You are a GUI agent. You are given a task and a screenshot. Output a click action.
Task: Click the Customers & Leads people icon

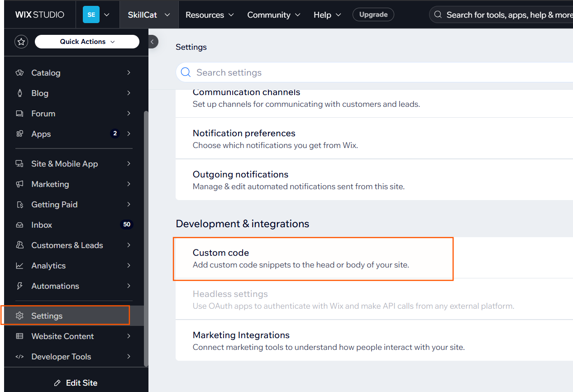(19, 245)
